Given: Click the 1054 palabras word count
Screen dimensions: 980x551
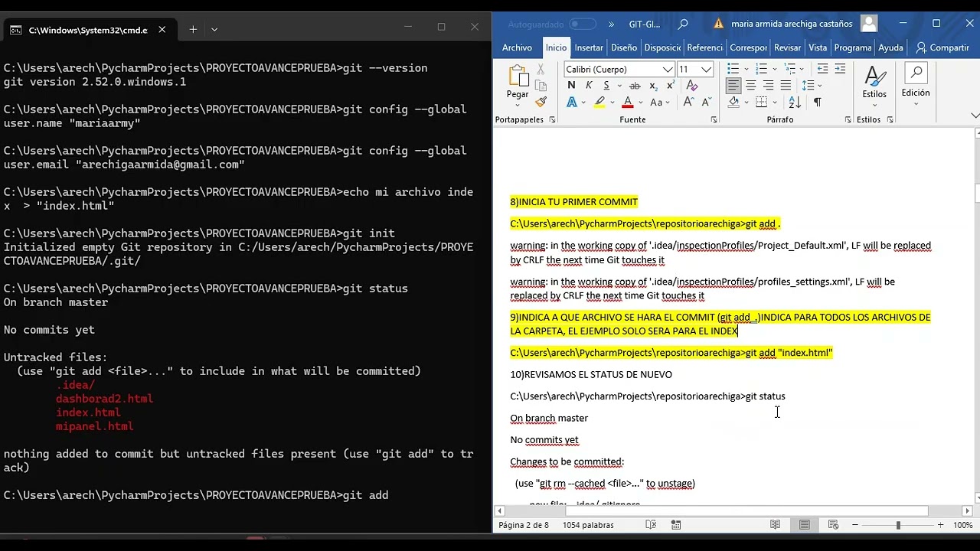Looking at the screenshot, I should pyautogui.click(x=588, y=525).
